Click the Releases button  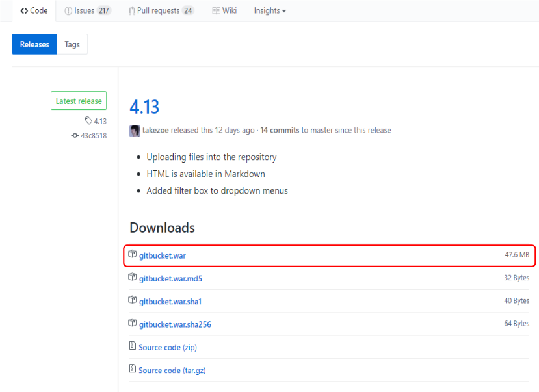(34, 44)
